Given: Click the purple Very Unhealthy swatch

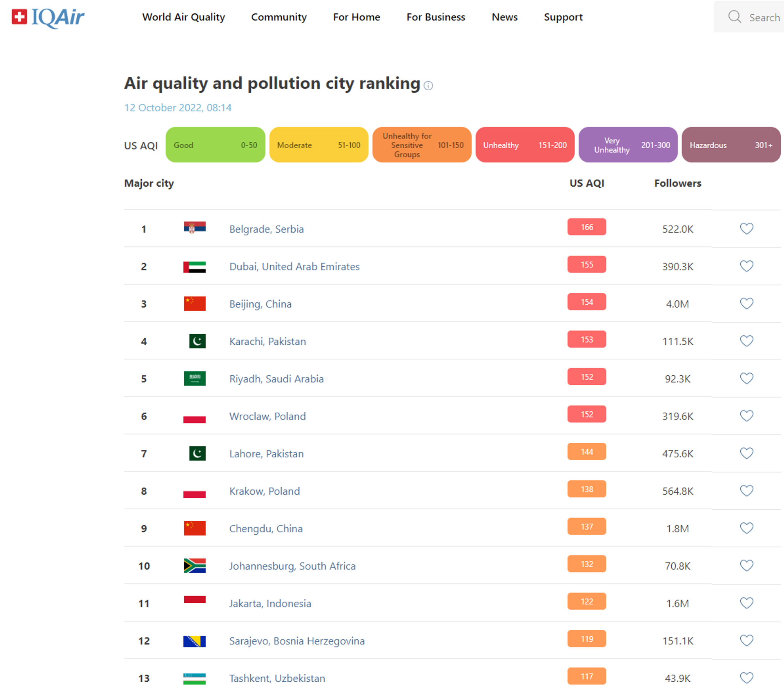Looking at the screenshot, I should 628,145.
